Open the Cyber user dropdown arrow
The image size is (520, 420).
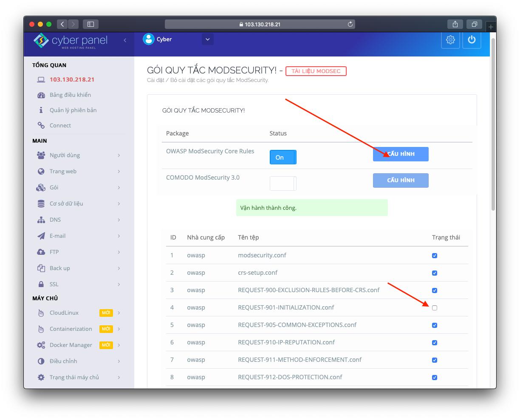(208, 39)
